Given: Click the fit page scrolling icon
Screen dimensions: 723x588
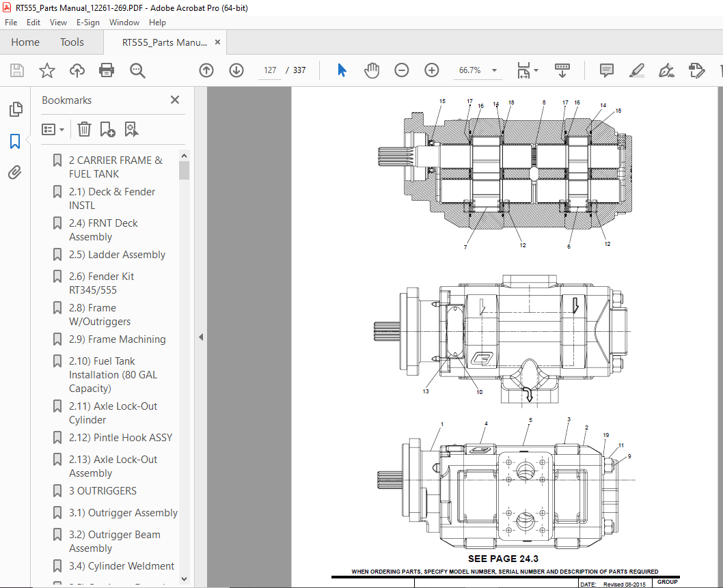Looking at the screenshot, I should 524,70.
